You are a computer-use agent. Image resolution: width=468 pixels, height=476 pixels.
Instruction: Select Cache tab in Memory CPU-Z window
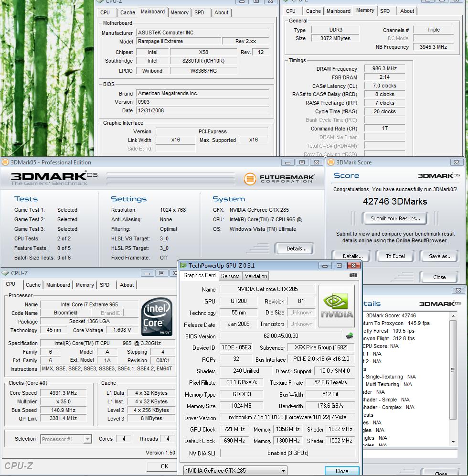(313, 11)
